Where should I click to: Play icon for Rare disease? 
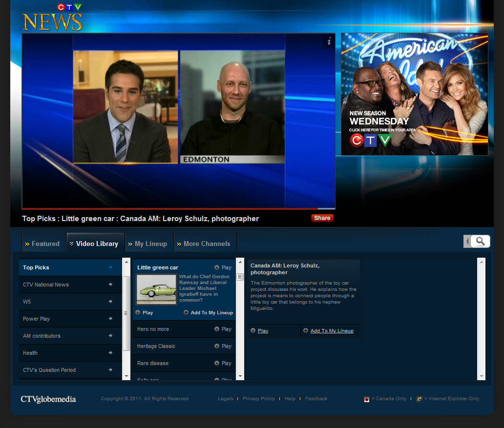pyautogui.click(x=217, y=363)
